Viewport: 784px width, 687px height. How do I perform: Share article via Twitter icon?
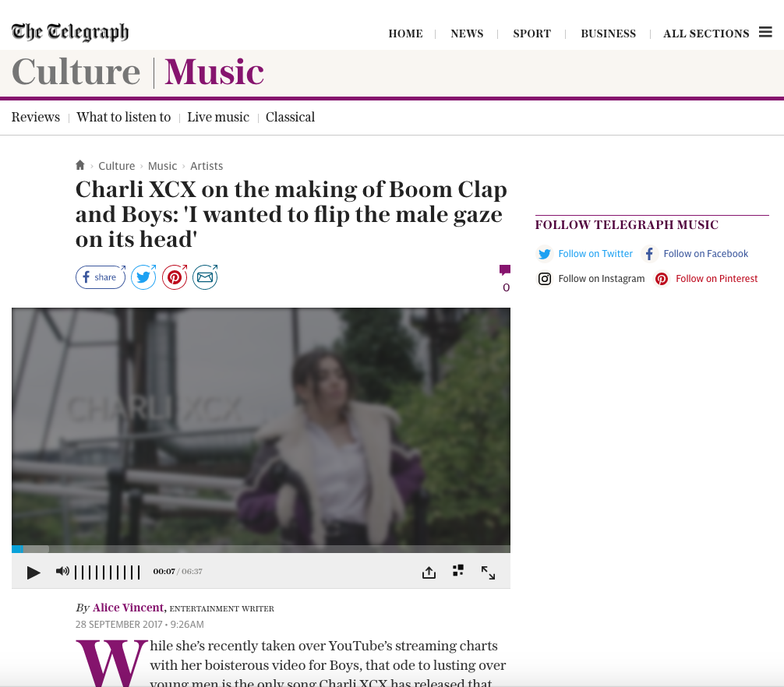click(143, 277)
